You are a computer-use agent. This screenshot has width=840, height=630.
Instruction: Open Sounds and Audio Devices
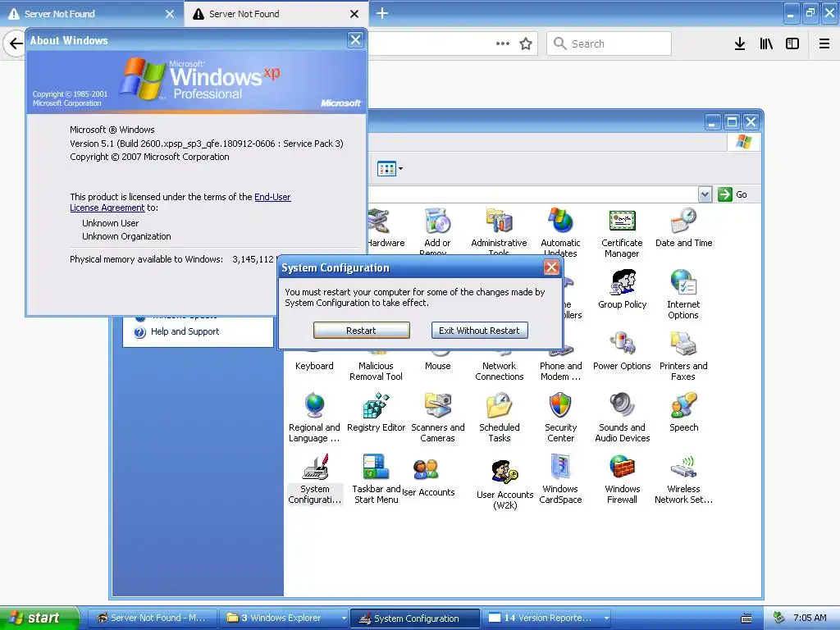pyautogui.click(x=622, y=418)
